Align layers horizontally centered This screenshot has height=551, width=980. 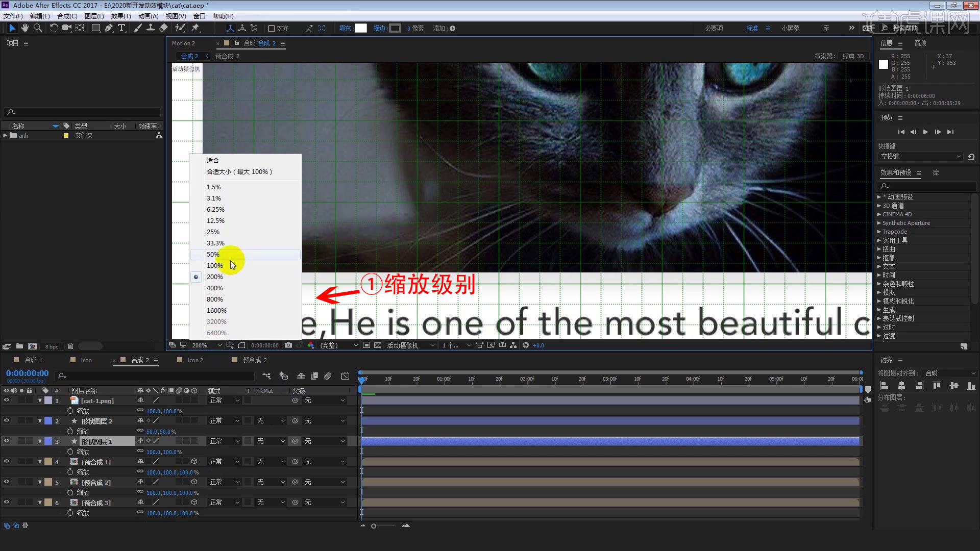(x=902, y=386)
